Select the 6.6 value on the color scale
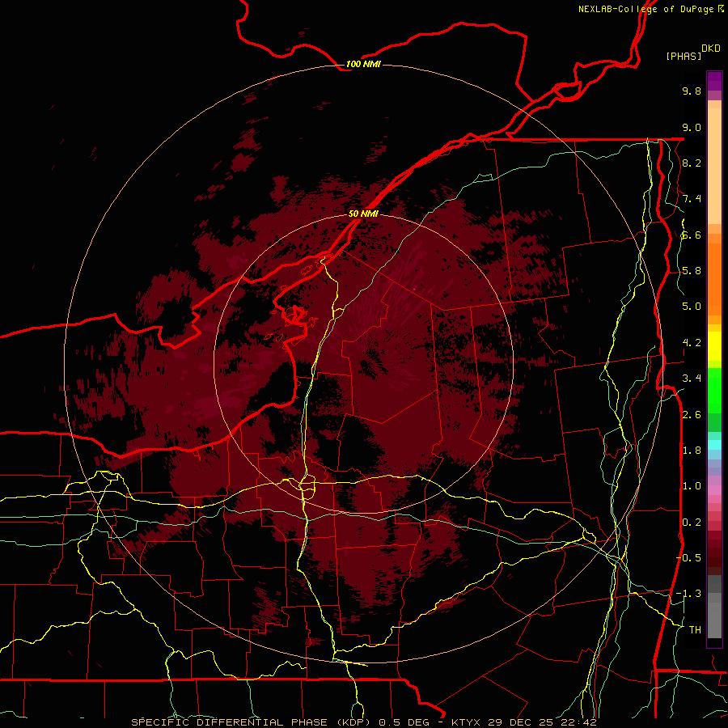 tap(692, 235)
